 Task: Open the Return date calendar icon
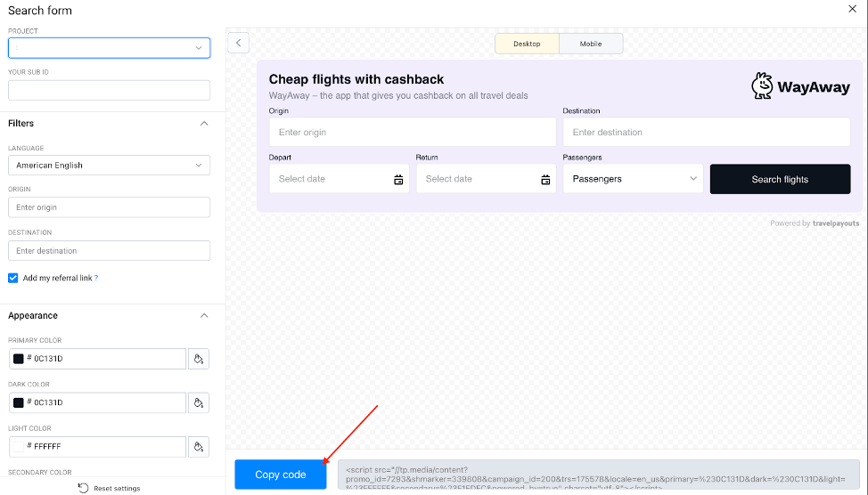(x=545, y=180)
